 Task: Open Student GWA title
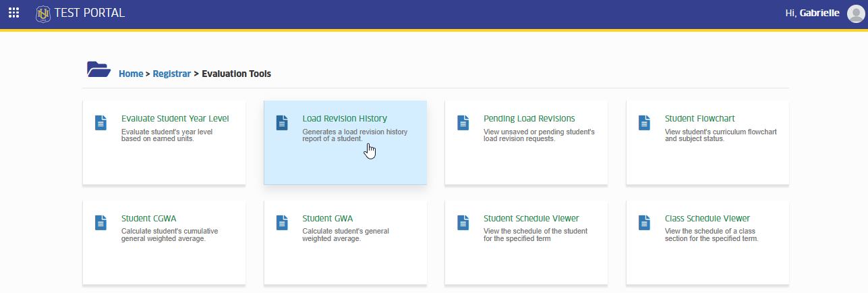coord(328,219)
